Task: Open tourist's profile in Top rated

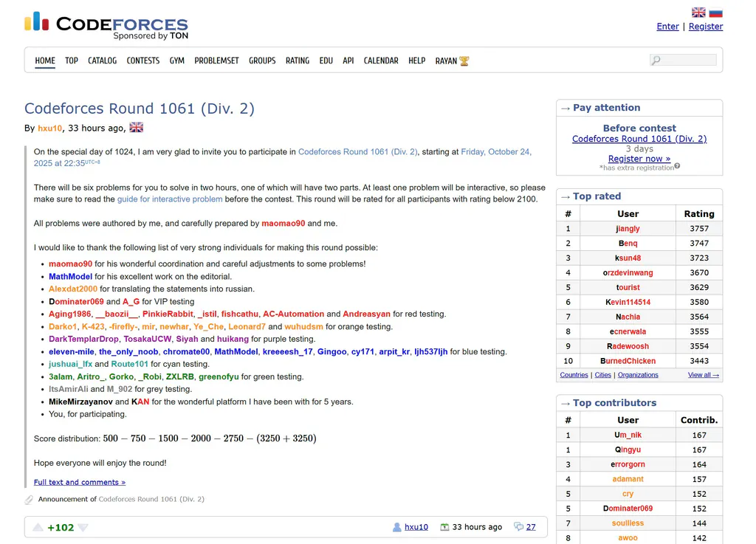Action: 628,287
